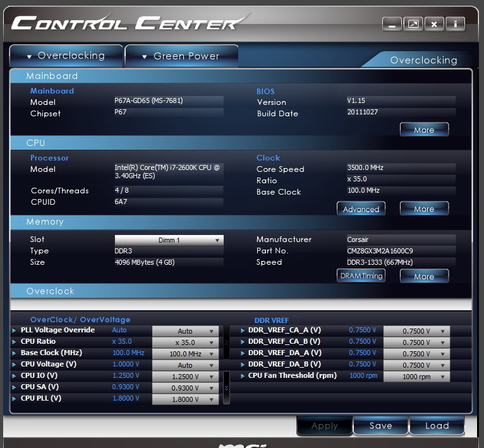The image size is (484, 448).
Task: Click the Save button
Action: [x=381, y=426]
